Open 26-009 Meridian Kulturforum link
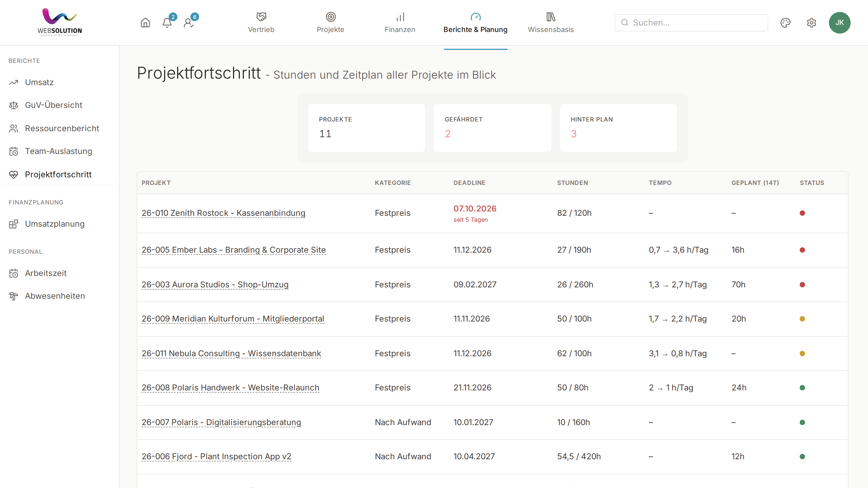The image size is (868, 488). [x=233, y=319]
